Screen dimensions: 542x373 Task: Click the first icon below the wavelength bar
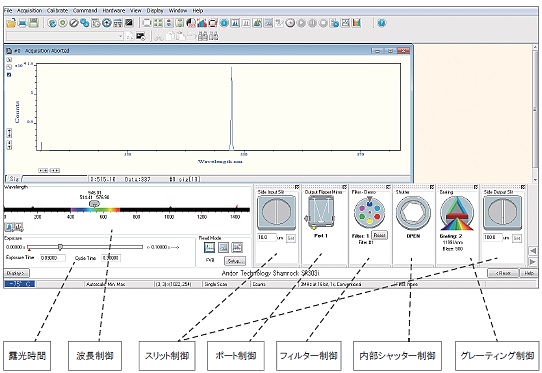9,227
